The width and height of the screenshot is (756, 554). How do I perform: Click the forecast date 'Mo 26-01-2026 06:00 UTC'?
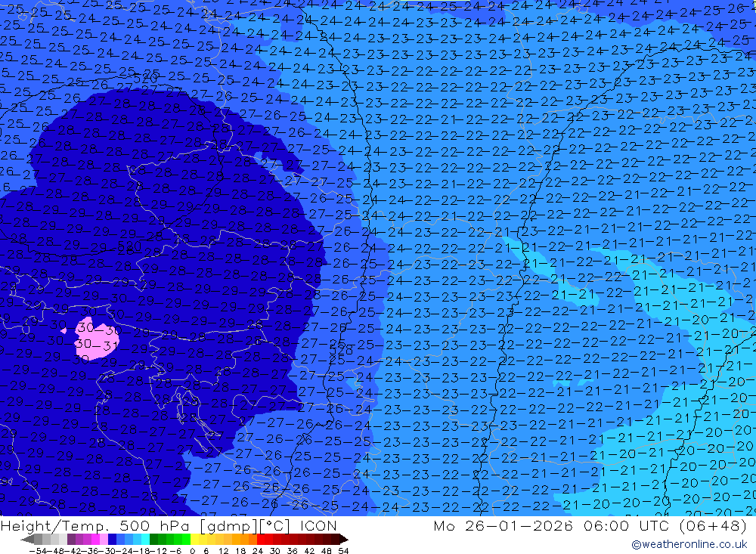(x=551, y=525)
